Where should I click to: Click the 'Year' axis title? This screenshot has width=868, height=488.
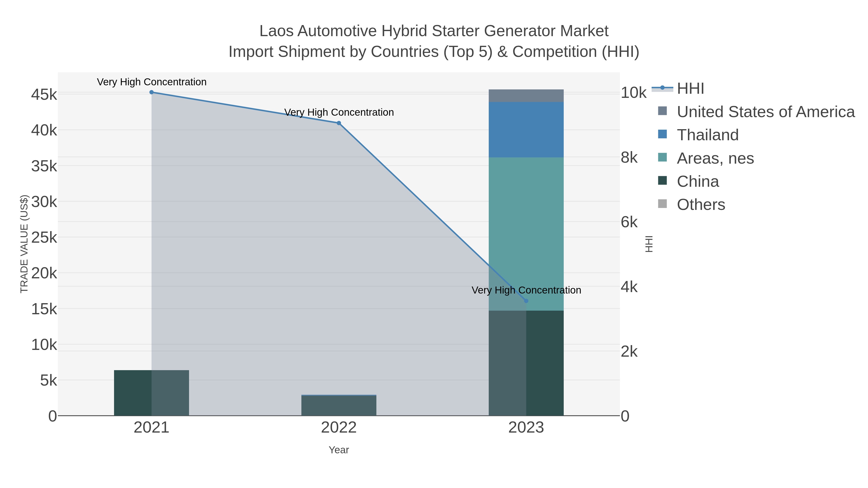click(x=339, y=450)
